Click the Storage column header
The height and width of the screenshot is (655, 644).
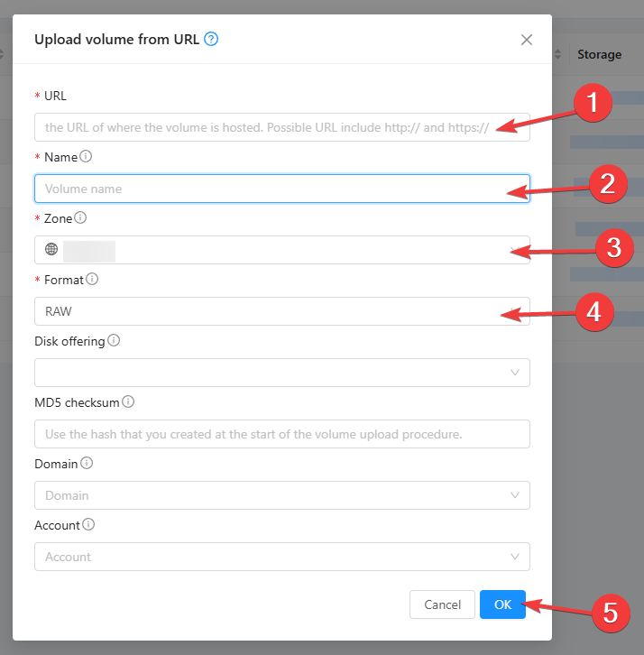click(600, 54)
